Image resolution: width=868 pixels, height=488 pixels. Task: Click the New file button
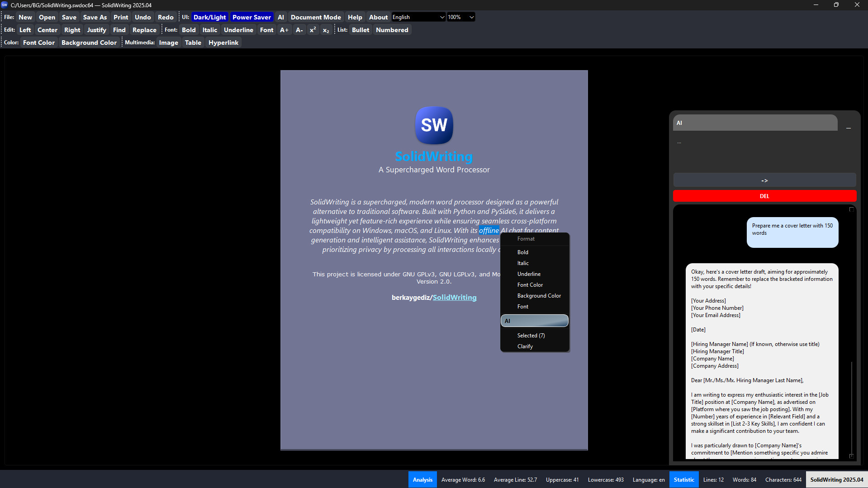pos(25,17)
